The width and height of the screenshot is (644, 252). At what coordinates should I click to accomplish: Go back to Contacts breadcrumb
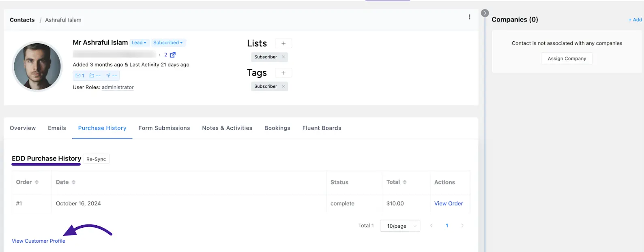tap(22, 20)
